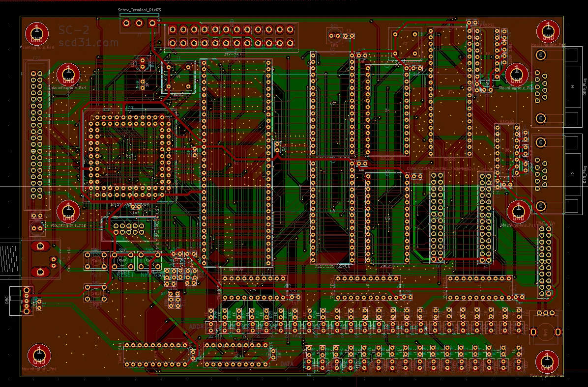Select the bottom-right corner GND mounting hole
The width and height of the screenshot is (588, 387).
[x=546, y=361]
